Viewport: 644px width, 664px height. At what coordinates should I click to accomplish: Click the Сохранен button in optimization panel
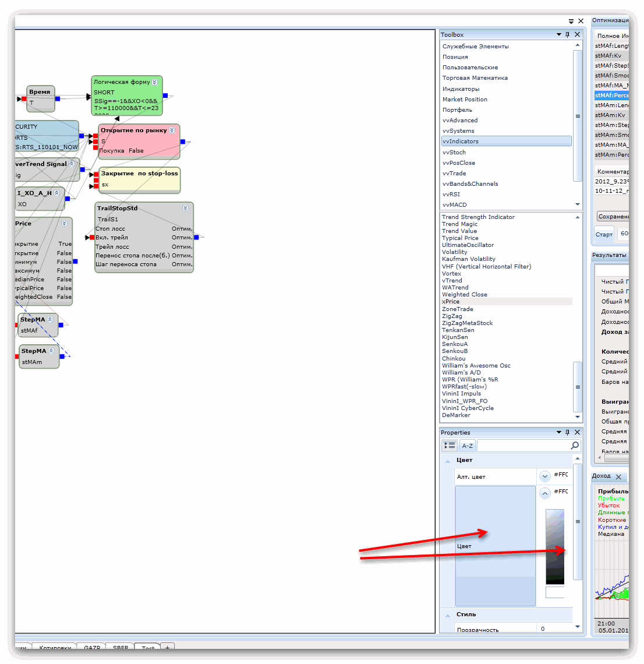tap(613, 217)
